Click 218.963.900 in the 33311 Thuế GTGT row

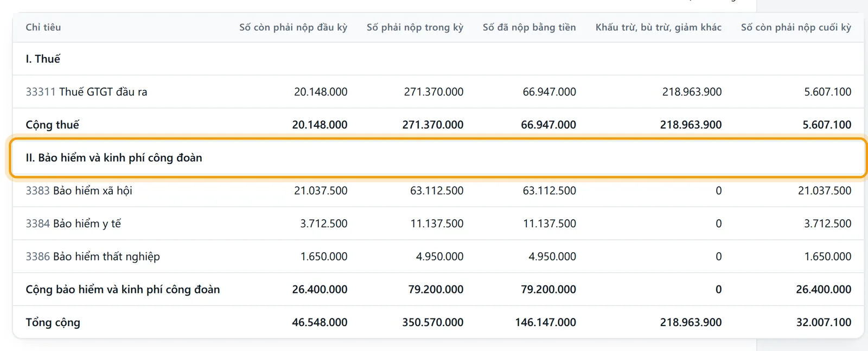coord(692,92)
